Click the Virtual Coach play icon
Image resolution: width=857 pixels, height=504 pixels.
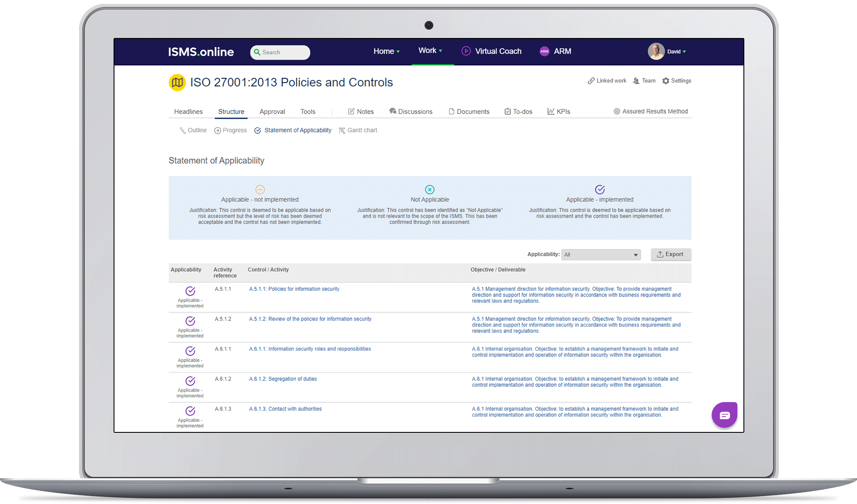click(466, 51)
